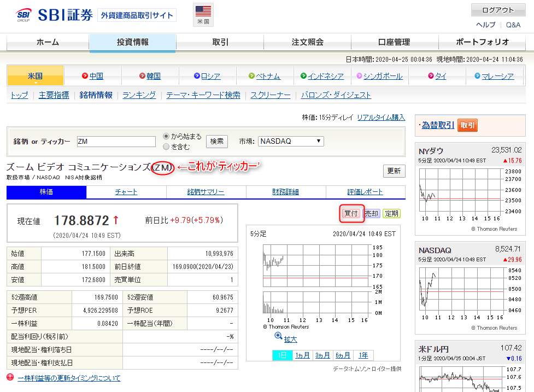Switch to the チャート tab
This screenshot has width=534, height=392.
pos(126,192)
